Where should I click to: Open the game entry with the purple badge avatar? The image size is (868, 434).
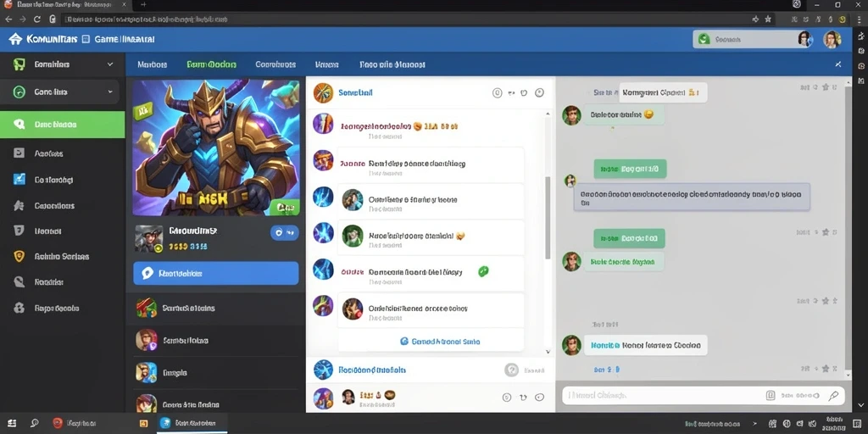point(216,341)
